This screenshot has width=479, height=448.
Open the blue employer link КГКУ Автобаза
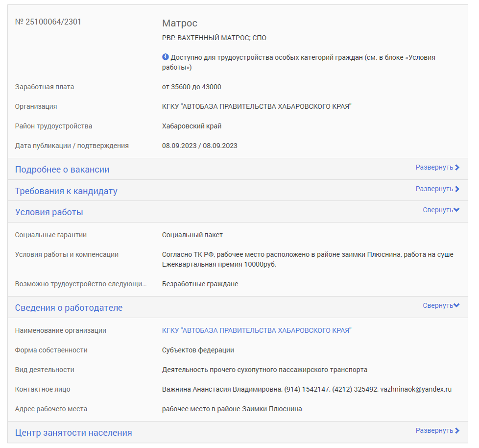pyautogui.click(x=257, y=330)
